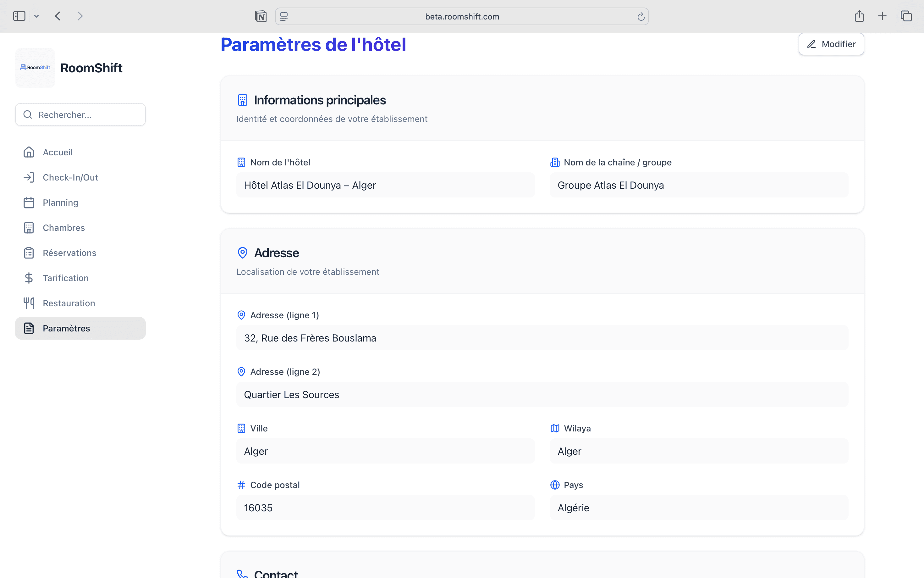
Task: Reload the roomshift page
Action: 641,16
